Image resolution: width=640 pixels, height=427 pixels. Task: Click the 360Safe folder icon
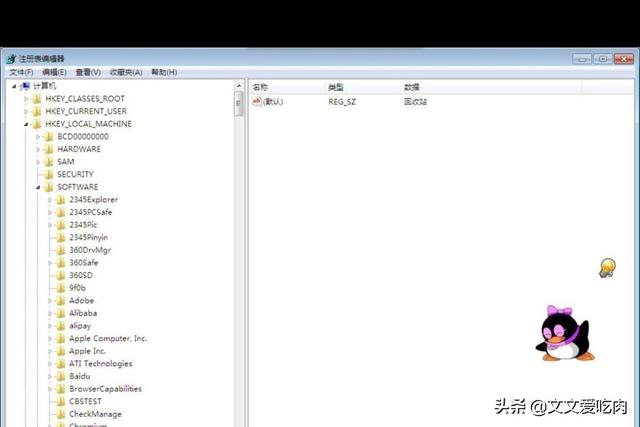(x=60, y=263)
